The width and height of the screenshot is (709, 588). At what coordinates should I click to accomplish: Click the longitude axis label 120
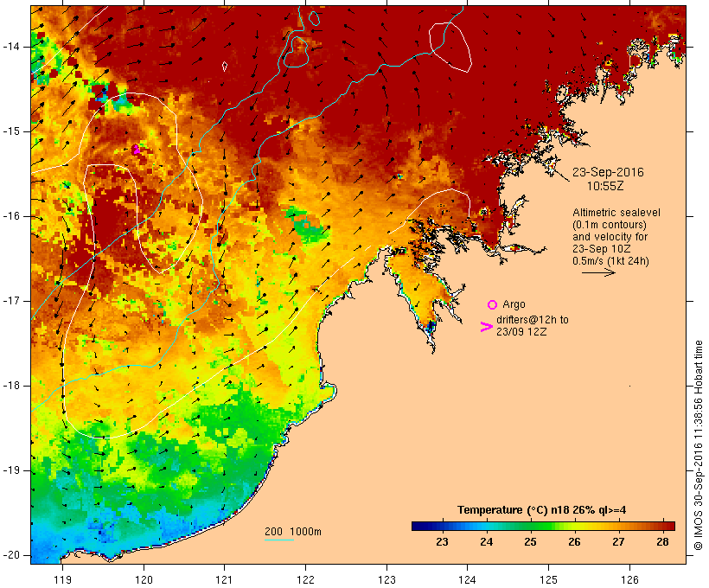pos(144,579)
